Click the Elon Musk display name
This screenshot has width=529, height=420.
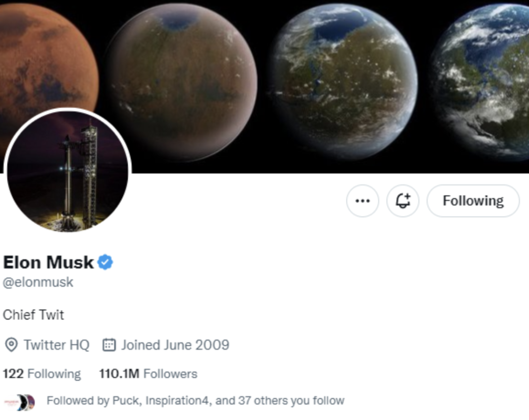tap(48, 262)
